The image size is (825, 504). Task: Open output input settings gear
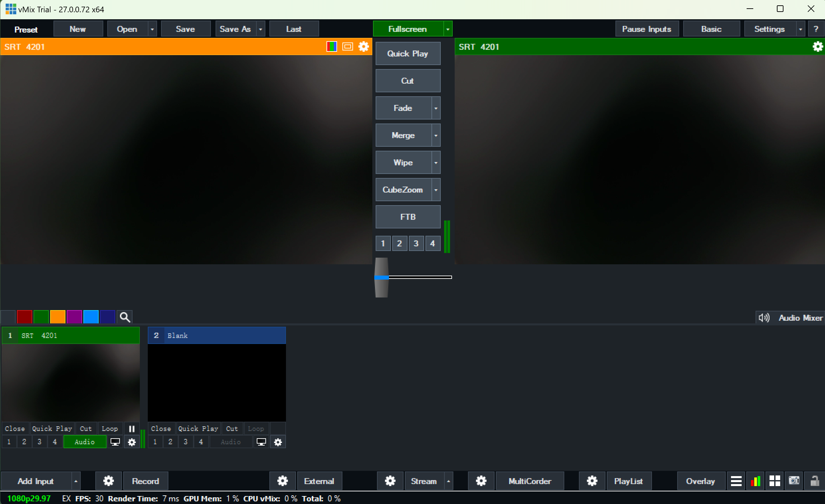coord(817,46)
